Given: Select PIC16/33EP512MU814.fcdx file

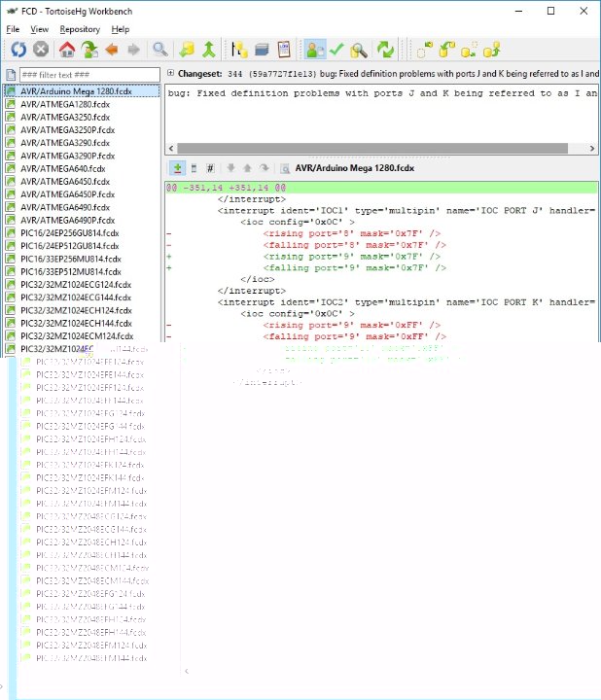Looking at the screenshot, I should 82,272.
